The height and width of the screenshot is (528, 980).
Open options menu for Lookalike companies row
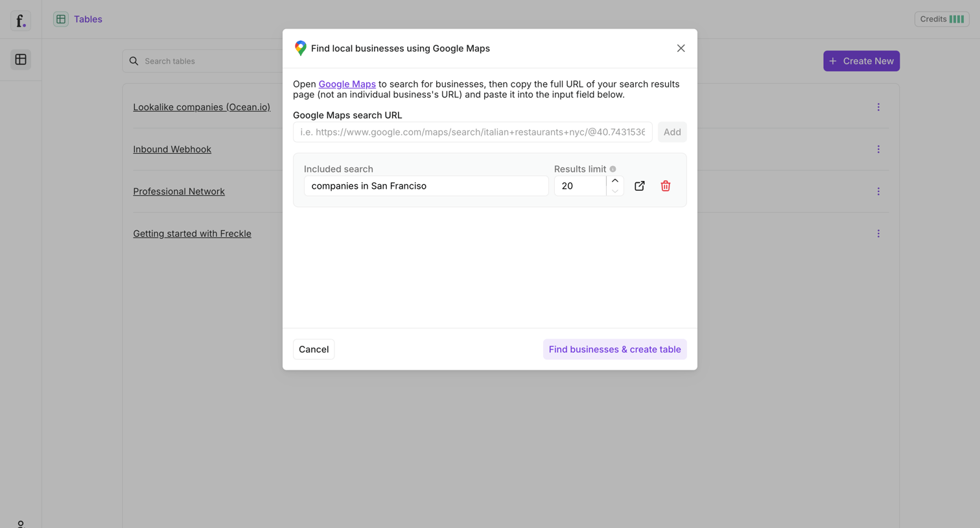(x=878, y=107)
